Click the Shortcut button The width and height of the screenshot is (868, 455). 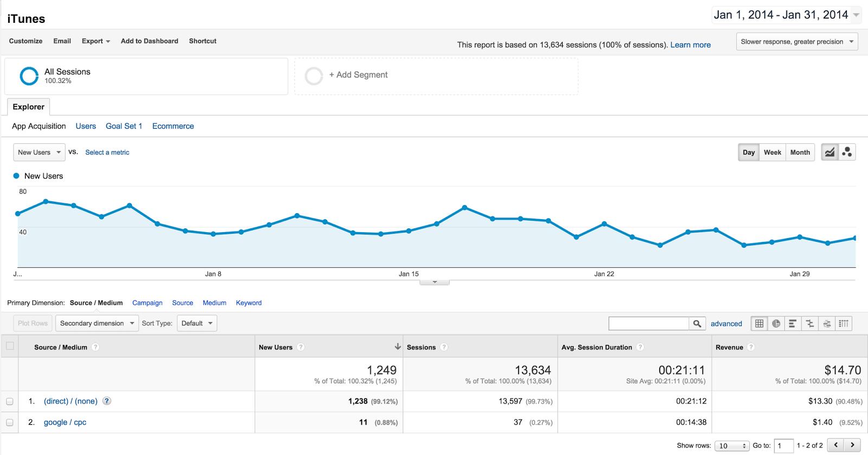click(203, 41)
